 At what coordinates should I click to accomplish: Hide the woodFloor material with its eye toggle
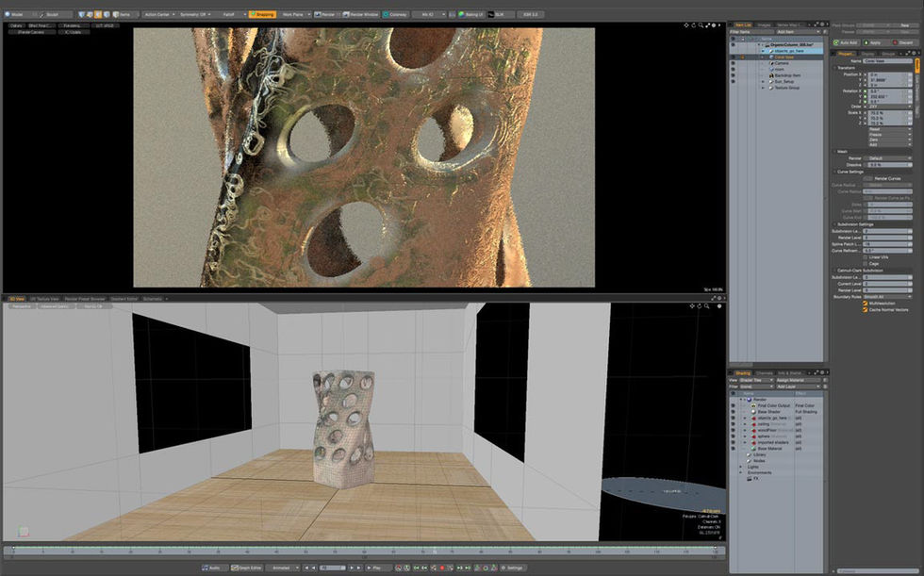(x=734, y=431)
